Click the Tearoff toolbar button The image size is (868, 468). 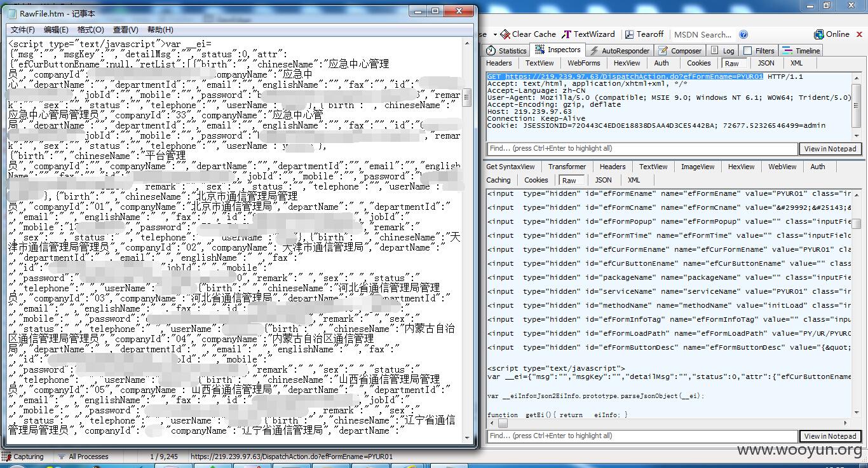pos(644,34)
